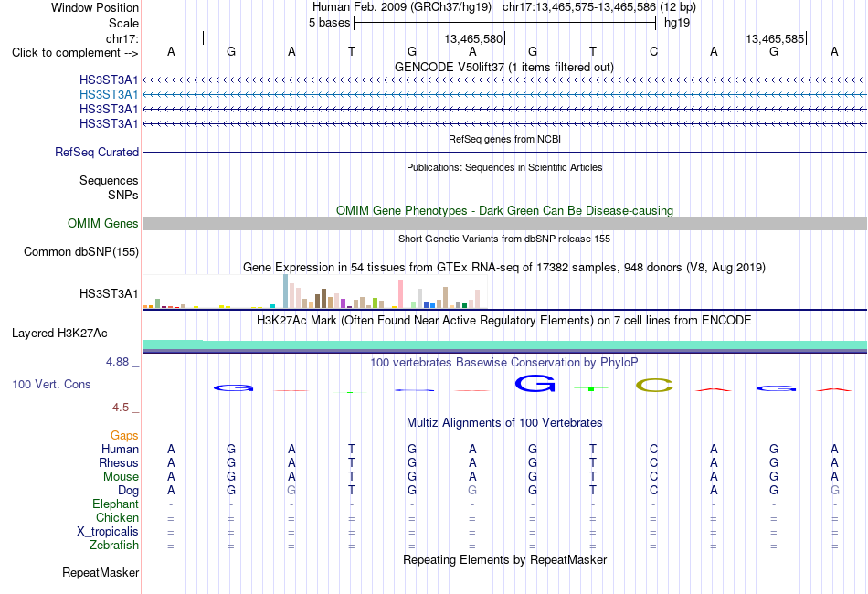
Task: Click the Zebrafish alignment row label
Action: (114, 546)
